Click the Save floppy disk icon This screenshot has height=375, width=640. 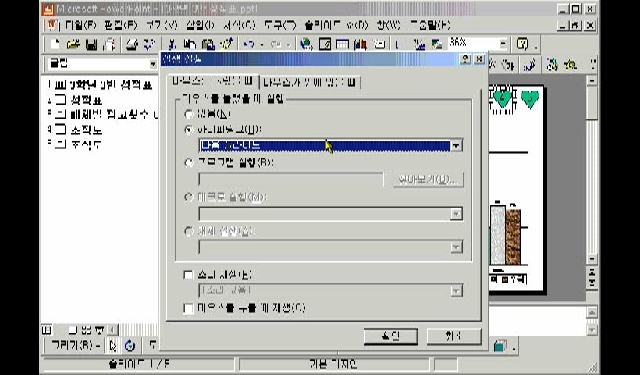click(92, 44)
